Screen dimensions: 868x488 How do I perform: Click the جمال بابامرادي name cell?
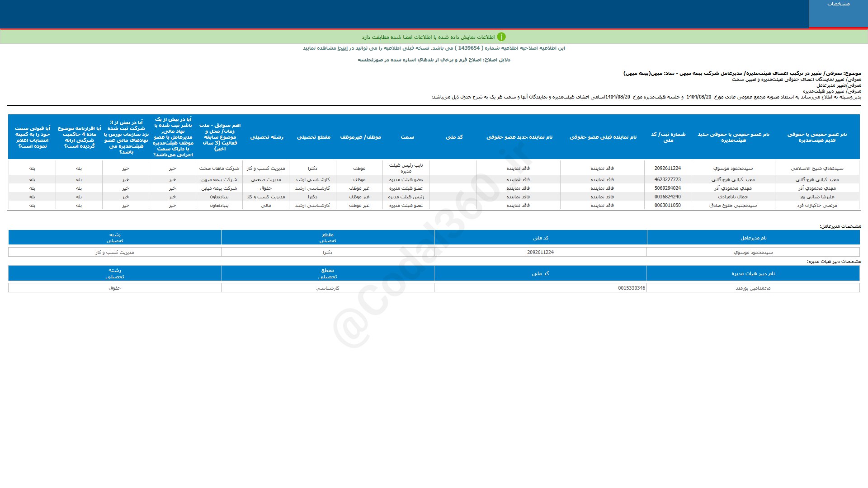(733, 197)
